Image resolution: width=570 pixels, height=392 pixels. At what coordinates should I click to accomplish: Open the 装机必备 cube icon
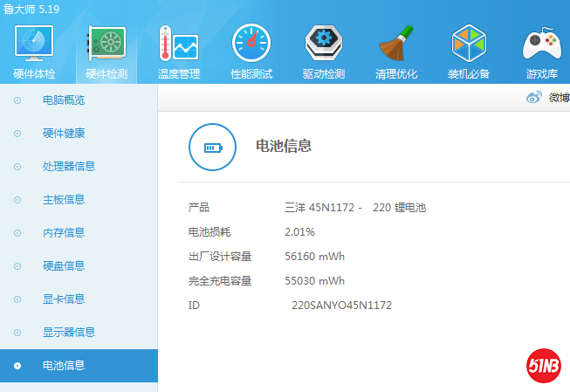468,44
